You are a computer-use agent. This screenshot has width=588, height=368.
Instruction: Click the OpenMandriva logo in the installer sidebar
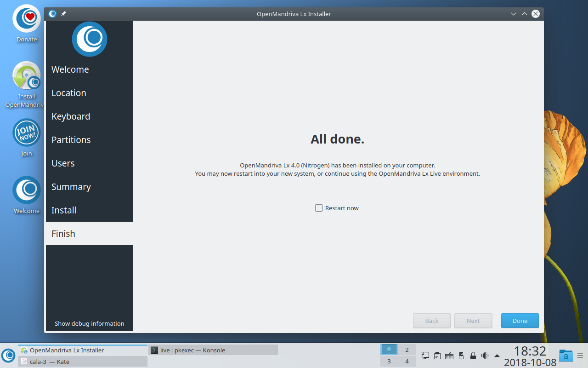click(x=90, y=39)
